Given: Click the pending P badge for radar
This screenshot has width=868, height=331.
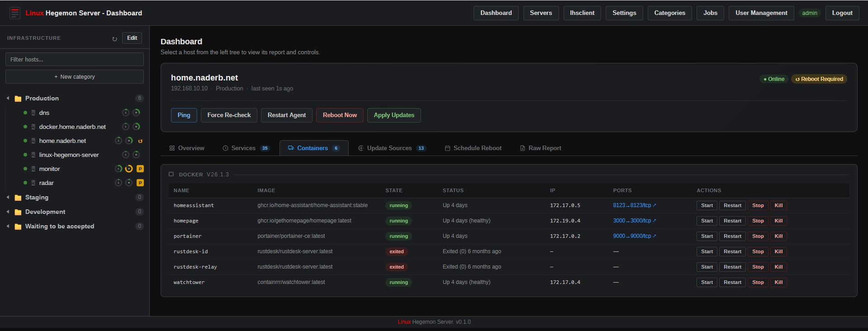Looking at the screenshot, I should pyautogui.click(x=140, y=183).
